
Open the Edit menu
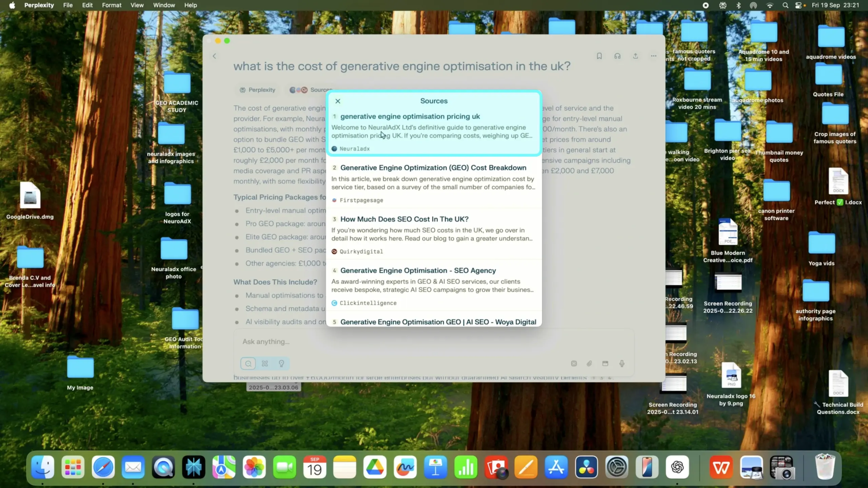click(x=87, y=5)
